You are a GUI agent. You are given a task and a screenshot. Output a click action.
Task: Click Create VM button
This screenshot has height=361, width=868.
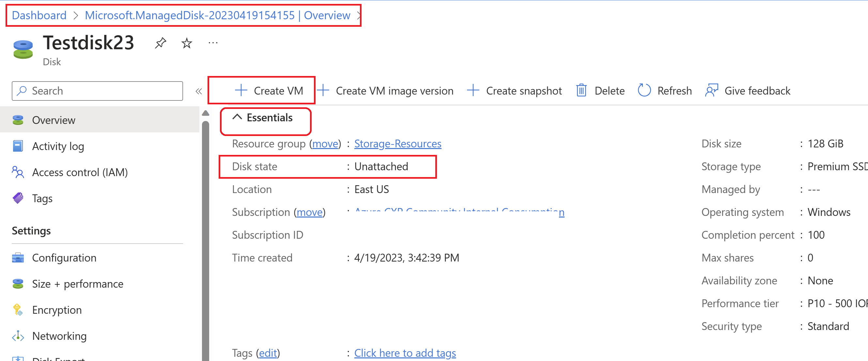coord(269,91)
